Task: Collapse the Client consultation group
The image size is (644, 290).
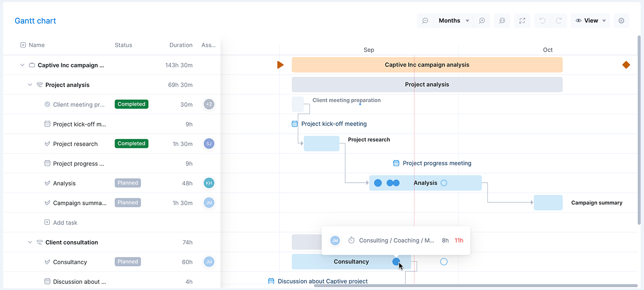Action: coord(30,242)
